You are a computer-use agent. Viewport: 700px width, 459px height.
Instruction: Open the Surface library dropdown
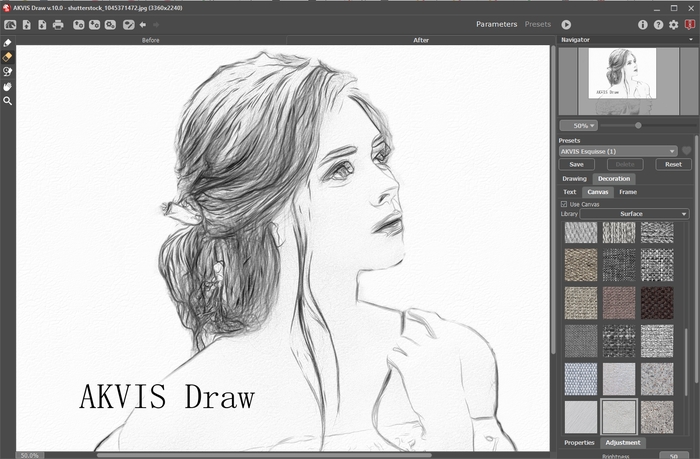[x=634, y=214]
